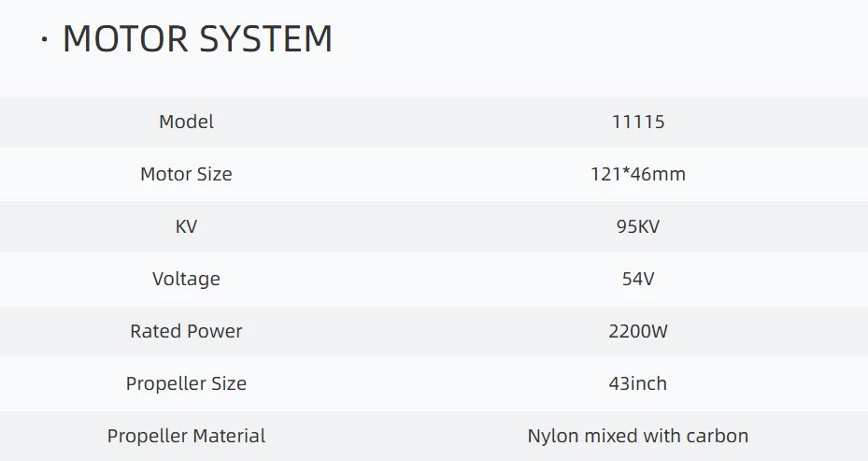Viewport: 868px width, 461px height.
Task: Select the 121*46mm value
Action: click(x=638, y=174)
